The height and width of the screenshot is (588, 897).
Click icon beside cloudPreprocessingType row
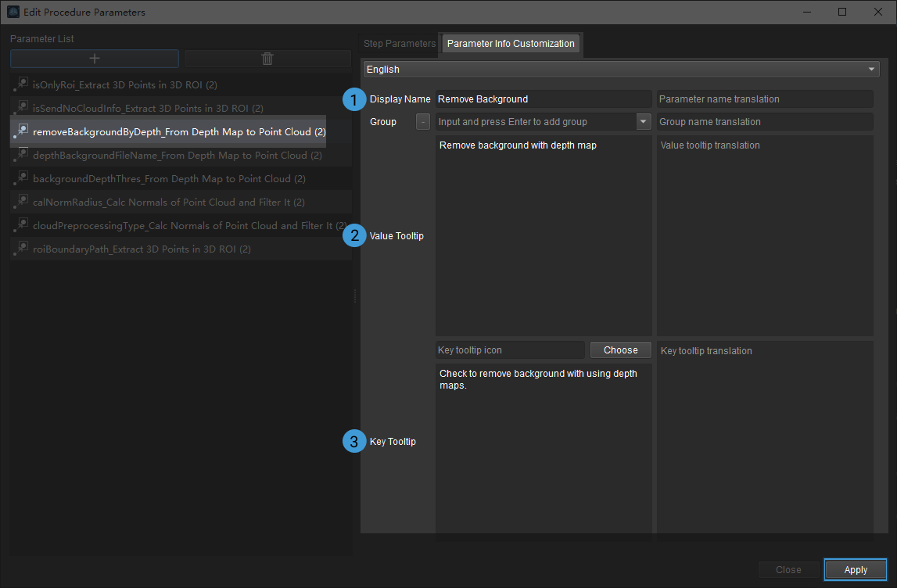(x=21, y=224)
